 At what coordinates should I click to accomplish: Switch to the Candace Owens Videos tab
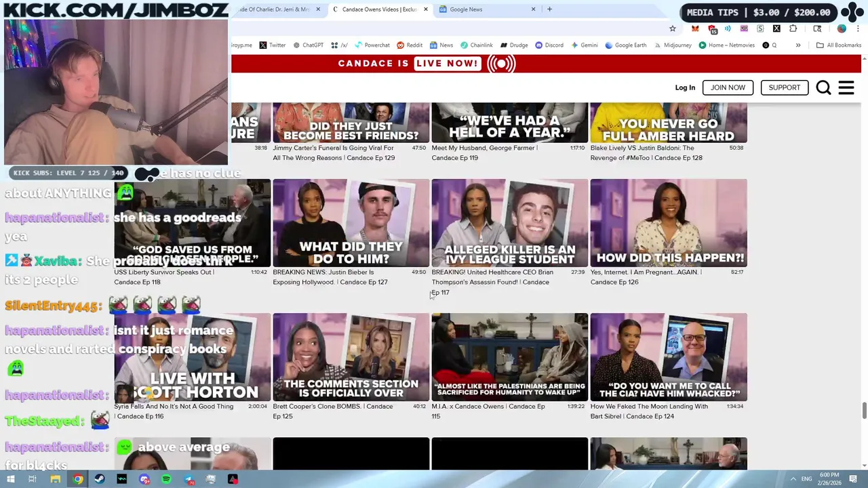(380, 9)
